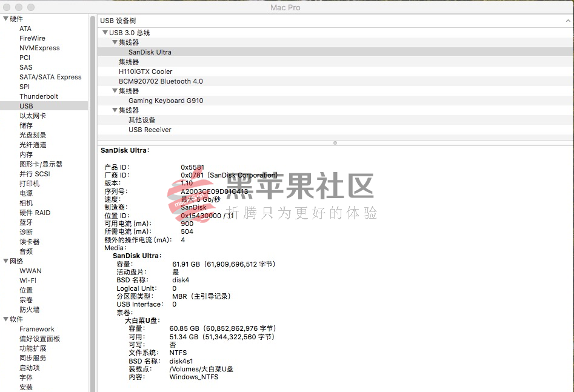This screenshot has height=392, width=574.
Task: Open 安装 under 软件
Action: pos(25,387)
